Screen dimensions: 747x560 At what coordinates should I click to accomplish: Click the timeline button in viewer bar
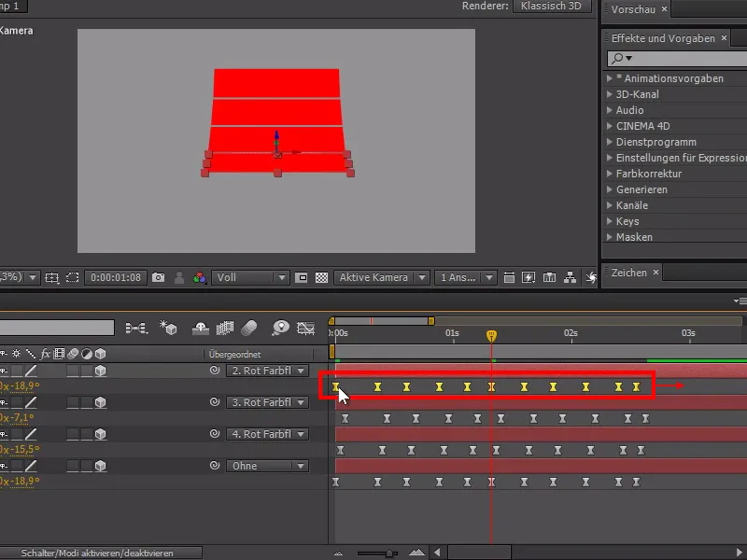pos(549,277)
